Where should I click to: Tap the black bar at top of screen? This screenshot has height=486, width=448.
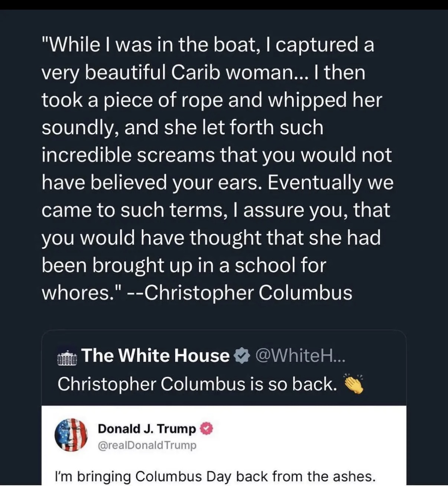tap(224, 4)
